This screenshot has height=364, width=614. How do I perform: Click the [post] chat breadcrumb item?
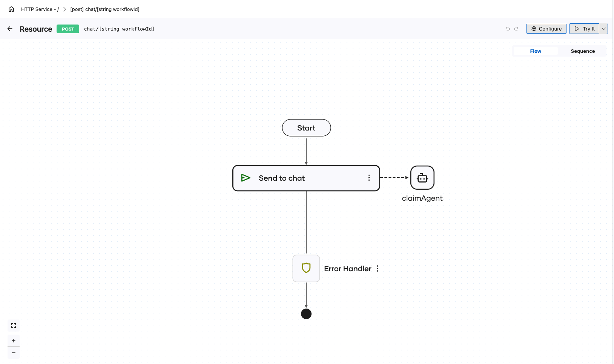click(105, 9)
